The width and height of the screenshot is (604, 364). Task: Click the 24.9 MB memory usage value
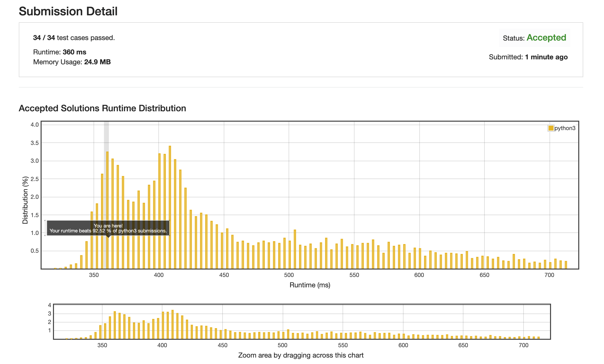pyautogui.click(x=97, y=62)
